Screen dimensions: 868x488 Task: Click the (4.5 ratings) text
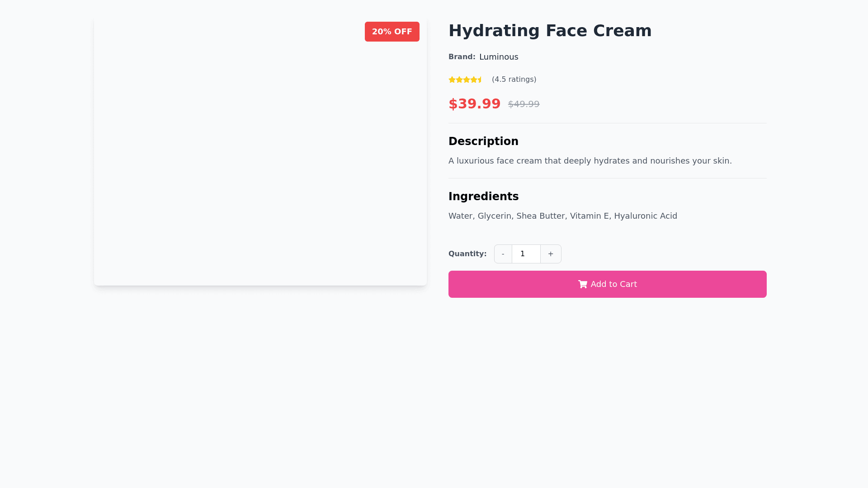(514, 80)
